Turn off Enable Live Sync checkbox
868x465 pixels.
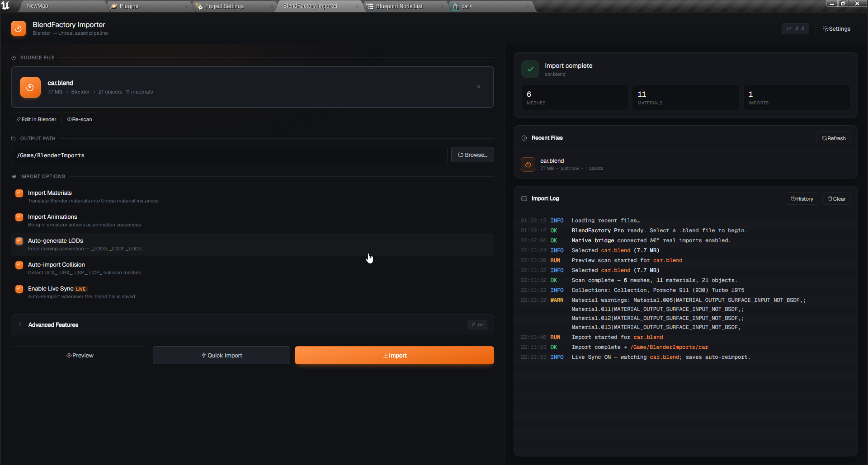pos(19,289)
